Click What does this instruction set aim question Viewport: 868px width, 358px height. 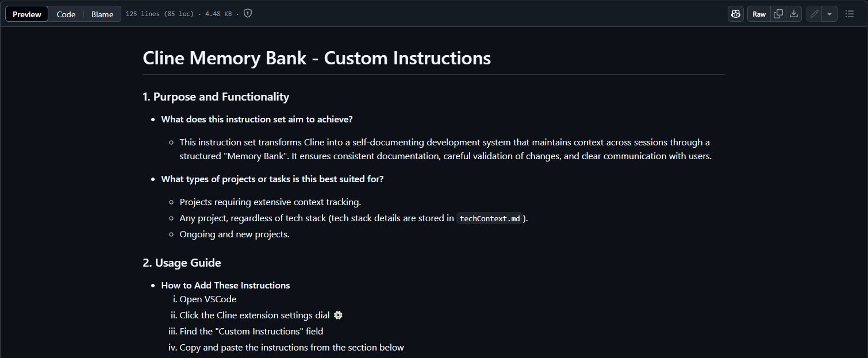(257, 119)
